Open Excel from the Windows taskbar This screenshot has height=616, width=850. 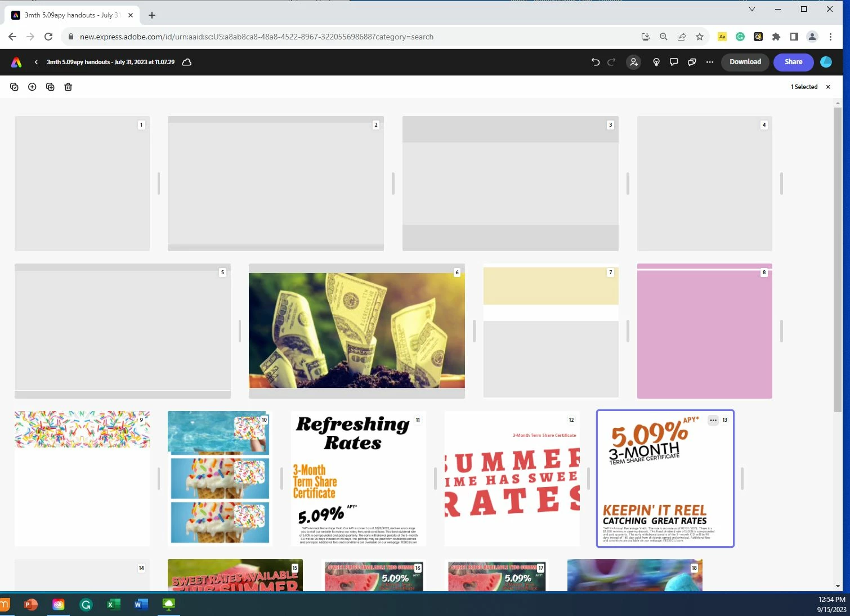(x=114, y=605)
